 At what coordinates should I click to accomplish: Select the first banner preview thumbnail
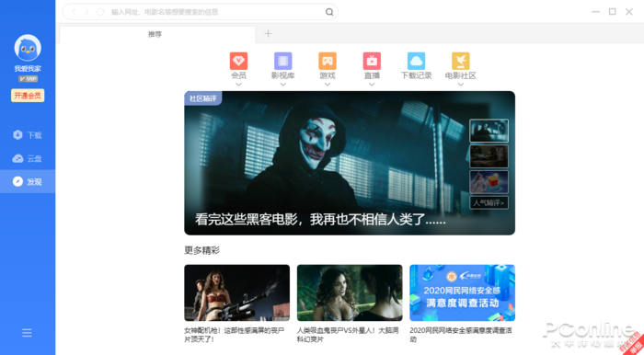tap(489, 131)
